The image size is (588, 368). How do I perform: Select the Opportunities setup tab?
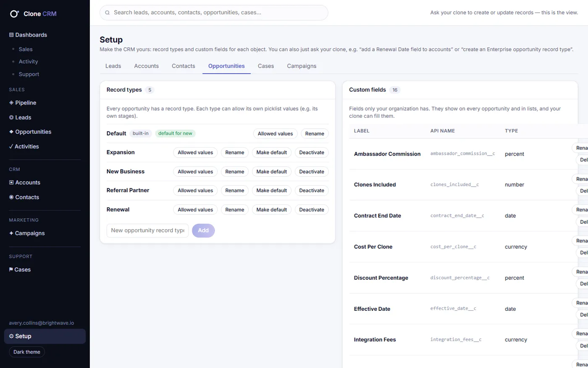click(226, 66)
